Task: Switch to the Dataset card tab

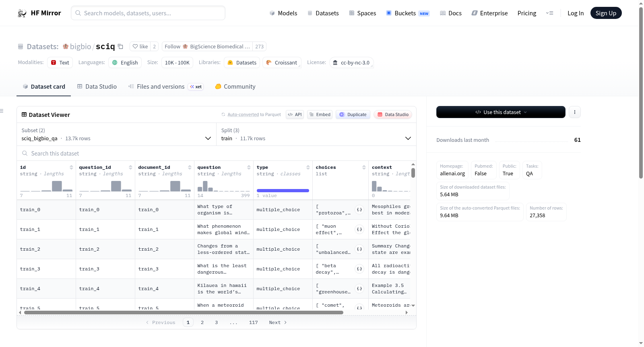Action: [43, 87]
